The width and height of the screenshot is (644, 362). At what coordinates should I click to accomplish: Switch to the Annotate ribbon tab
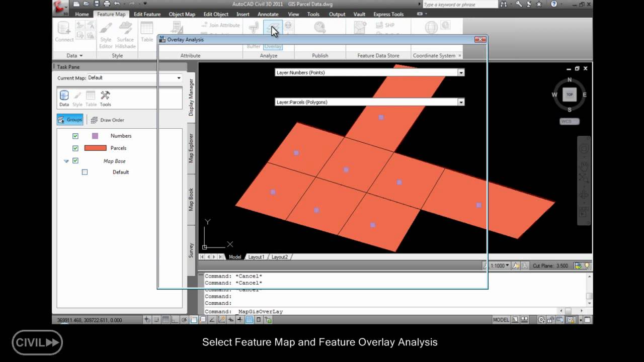268,14
